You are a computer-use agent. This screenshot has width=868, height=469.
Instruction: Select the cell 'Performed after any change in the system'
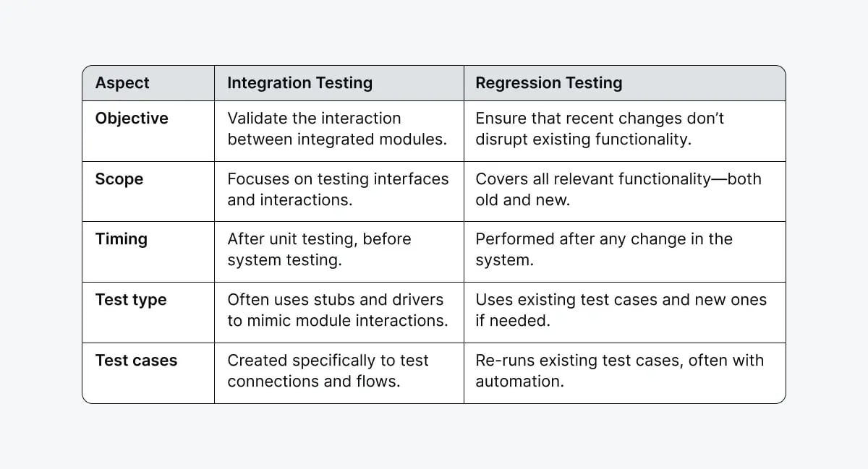click(x=603, y=249)
